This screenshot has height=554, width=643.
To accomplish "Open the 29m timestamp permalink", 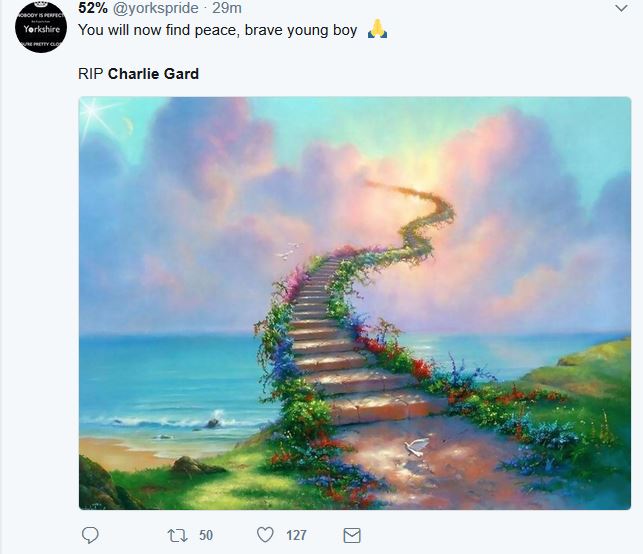I will tap(228, 9).
